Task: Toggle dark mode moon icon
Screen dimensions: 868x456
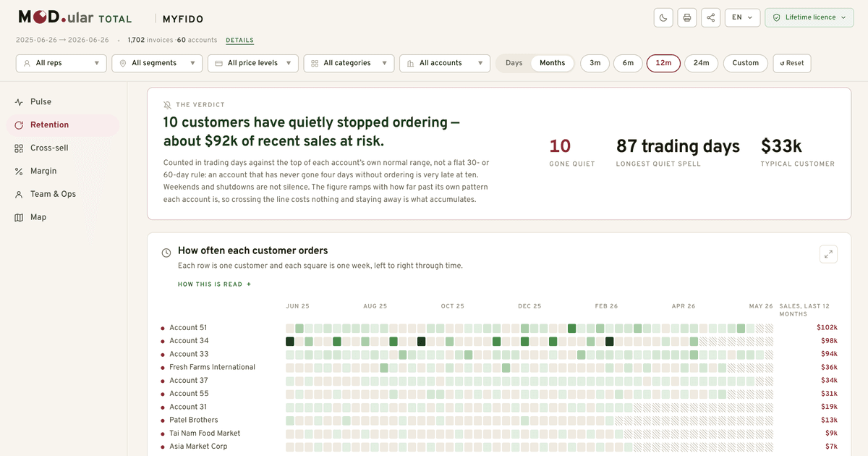Action: pyautogui.click(x=663, y=17)
